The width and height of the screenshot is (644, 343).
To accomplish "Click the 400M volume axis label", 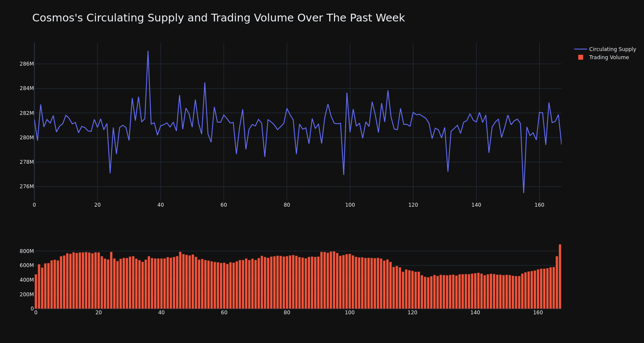I will tap(27, 280).
